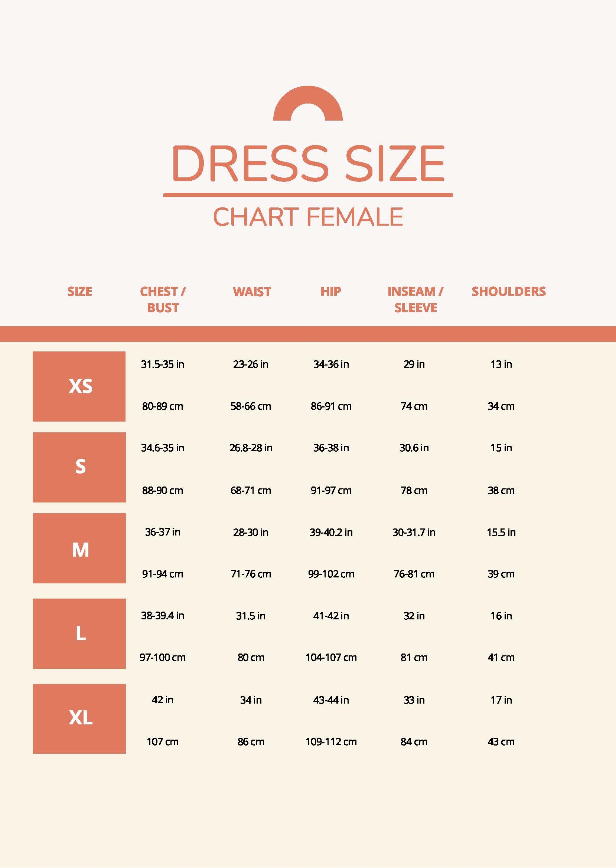The width and height of the screenshot is (616, 868).
Task: Click the SIZE column header
Action: pos(80,291)
